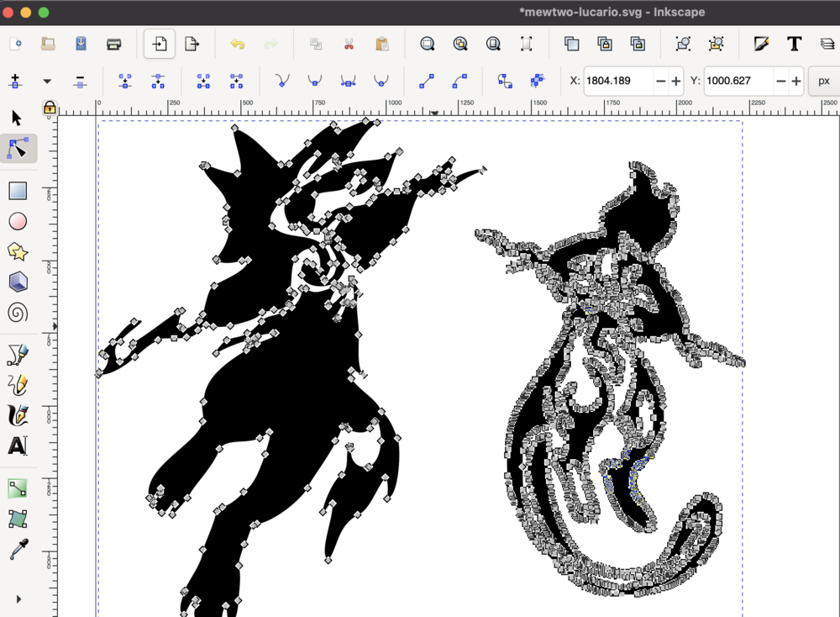Join the selected nodes
Image resolution: width=840 pixels, height=617 pixels.
(125, 81)
